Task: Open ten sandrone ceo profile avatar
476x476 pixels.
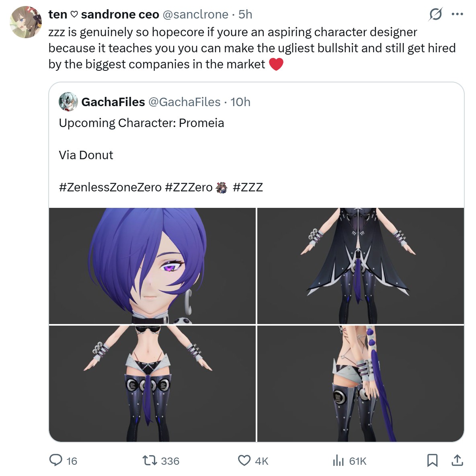Action: [x=26, y=22]
